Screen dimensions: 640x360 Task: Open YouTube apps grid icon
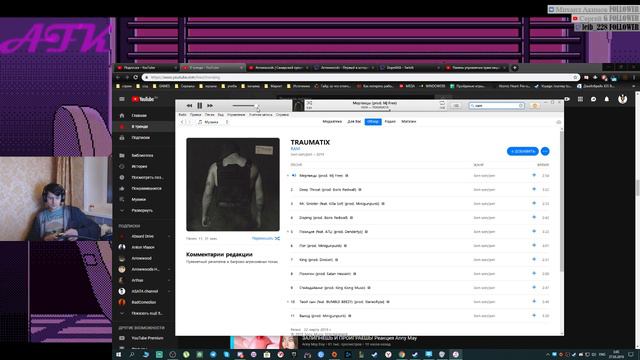(580, 99)
